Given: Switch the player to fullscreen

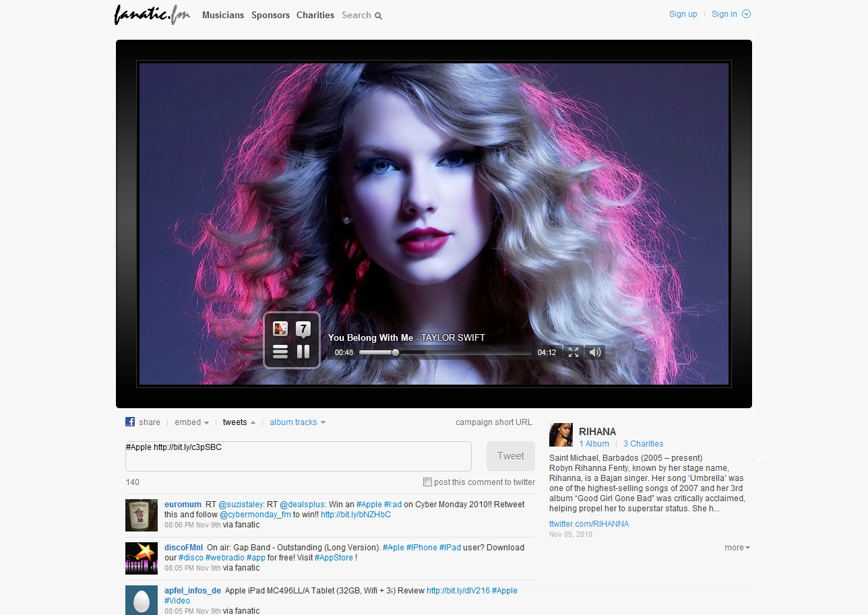Looking at the screenshot, I should [x=573, y=352].
